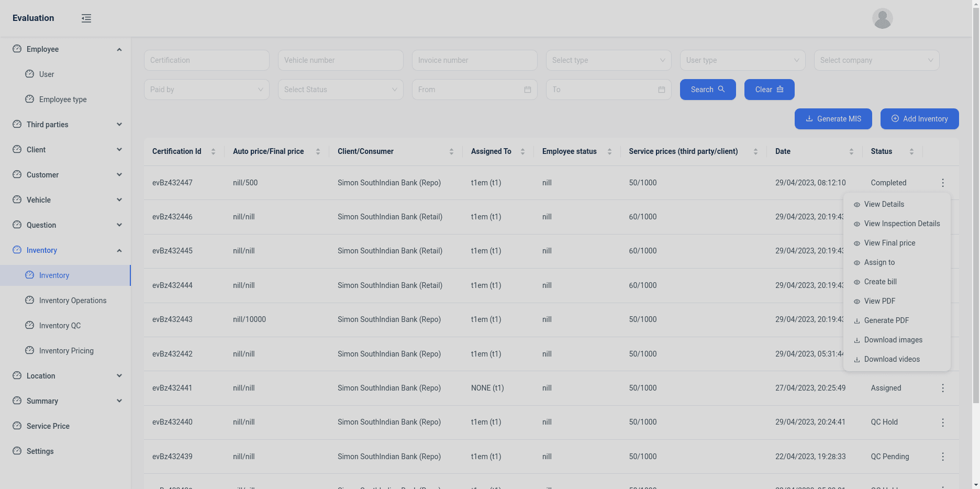This screenshot has height=489, width=980.
Task: Focus the Invoice number input field
Action: pos(475,60)
